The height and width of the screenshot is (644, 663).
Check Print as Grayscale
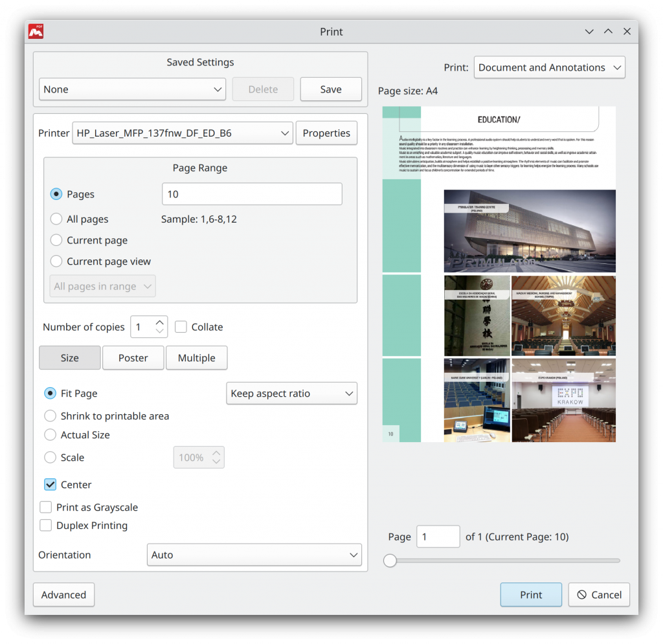point(45,507)
